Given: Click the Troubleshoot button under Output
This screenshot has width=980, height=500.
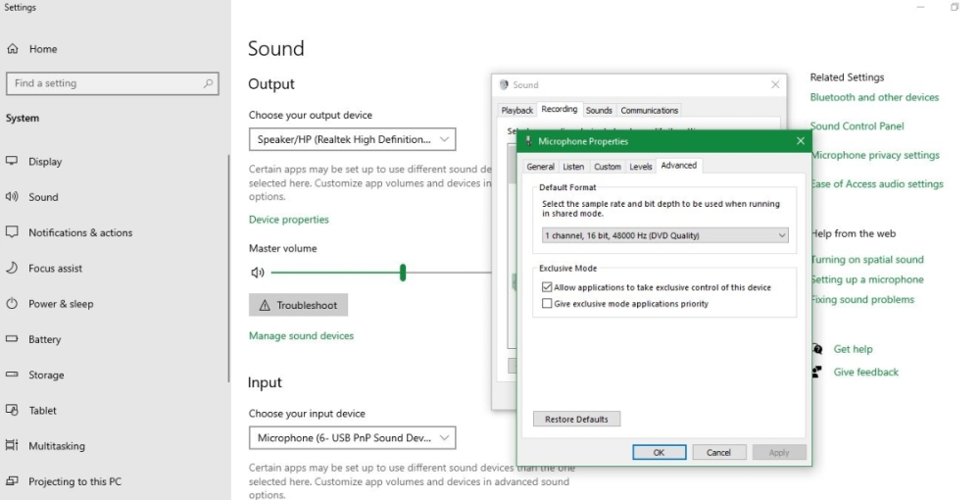Looking at the screenshot, I should 298,305.
